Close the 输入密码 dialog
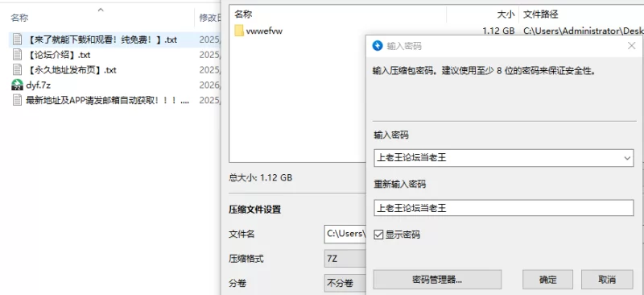This screenshot has width=644, height=295. pyautogui.click(x=632, y=46)
